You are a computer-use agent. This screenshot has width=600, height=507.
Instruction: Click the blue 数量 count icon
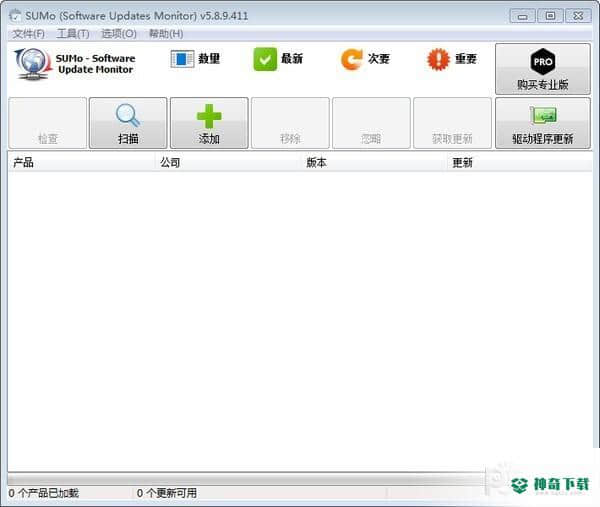182,59
